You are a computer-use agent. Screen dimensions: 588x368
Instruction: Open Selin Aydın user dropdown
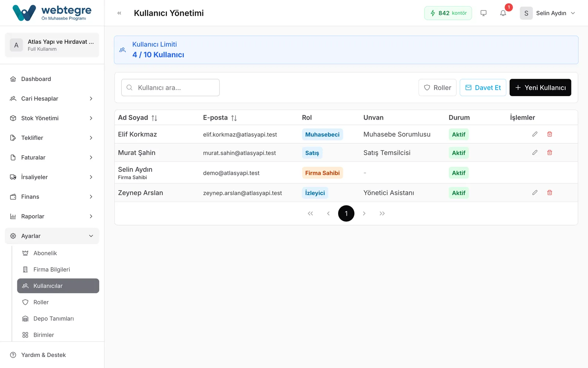tap(548, 13)
